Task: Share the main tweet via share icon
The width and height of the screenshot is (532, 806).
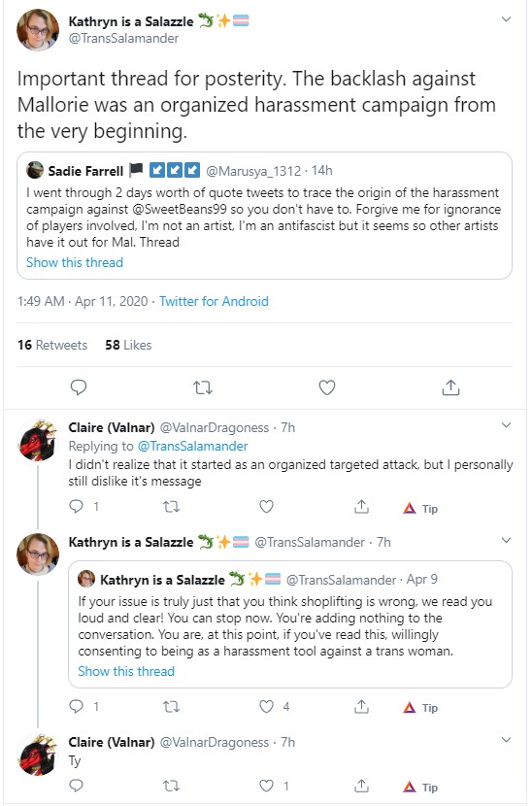Action: click(450, 387)
